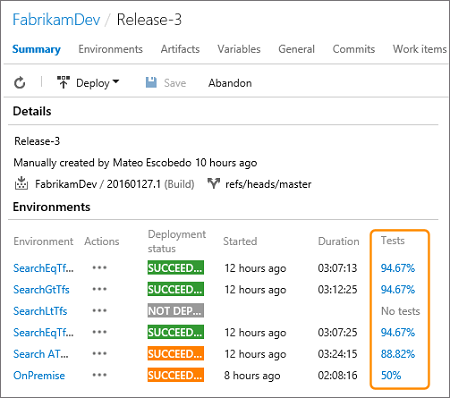The height and width of the screenshot is (398, 450).
Task: Click the refresh icon in the toolbar
Action: tap(20, 83)
